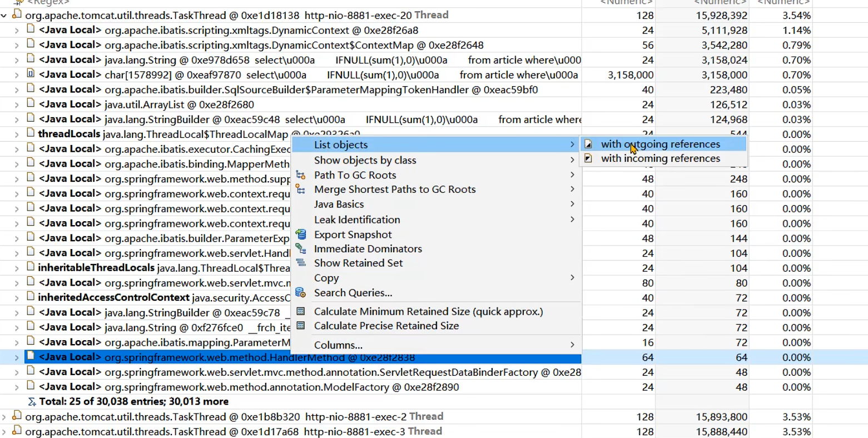Click the ServletRequestDataBinderFactory object icon
The image size is (868, 438).
click(x=31, y=371)
